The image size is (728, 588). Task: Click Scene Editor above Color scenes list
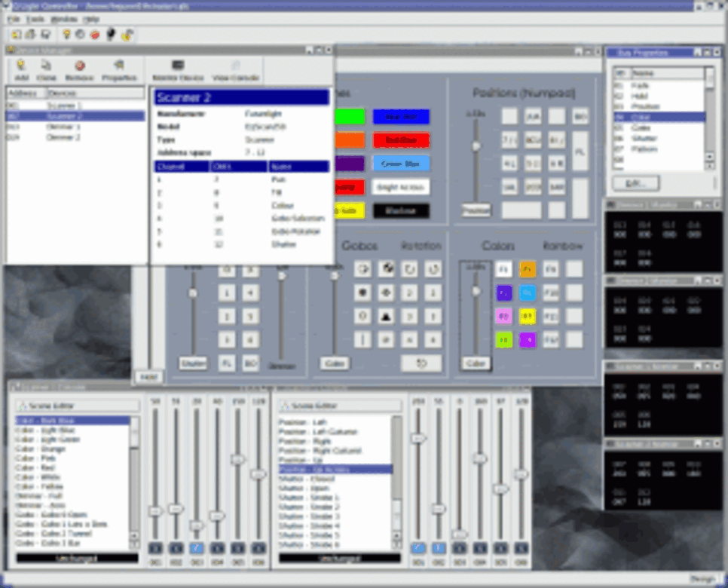click(77, 406)
